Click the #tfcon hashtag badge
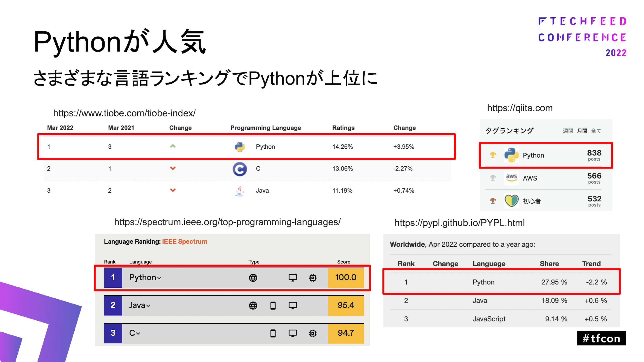Screen dimensions: 644x362 tap(601, 338)
